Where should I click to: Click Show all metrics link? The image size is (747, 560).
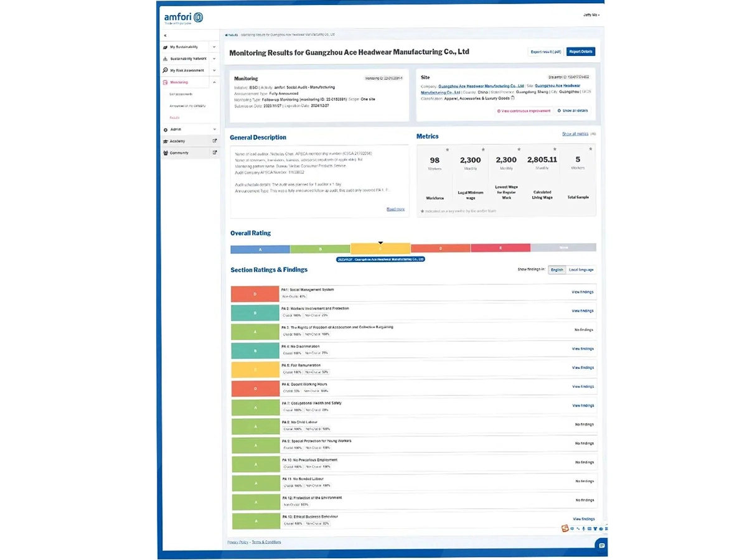coord(575,134)
